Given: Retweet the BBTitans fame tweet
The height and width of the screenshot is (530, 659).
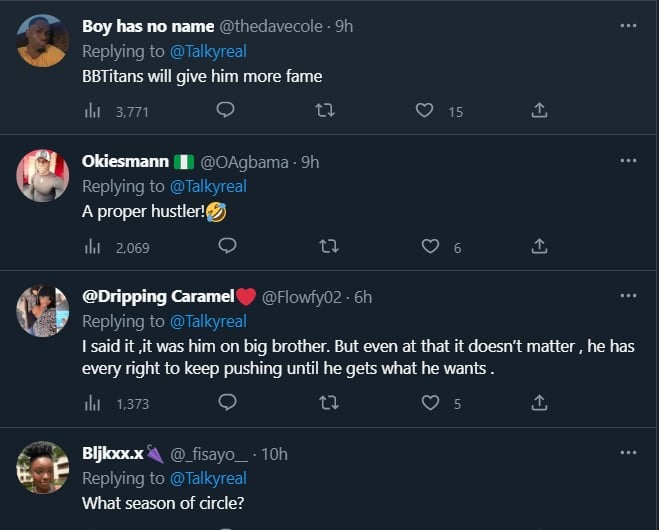Looking at the screenshot, I should pos(324,110).
